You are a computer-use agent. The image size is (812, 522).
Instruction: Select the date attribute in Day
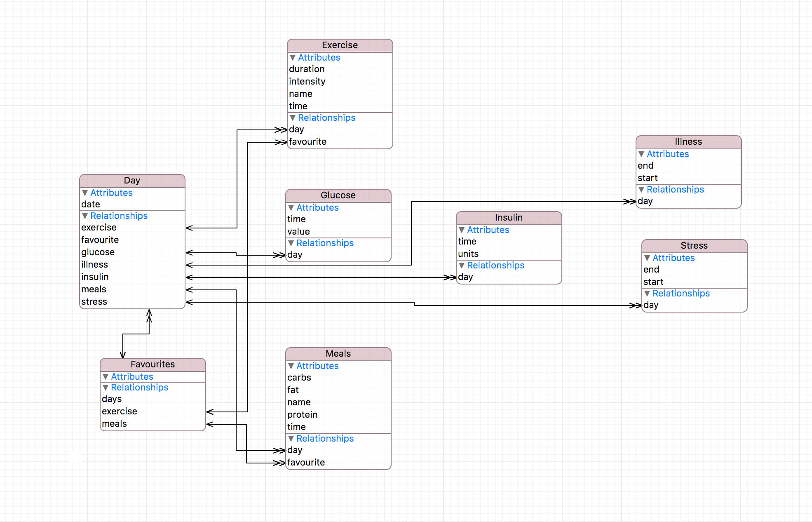[x=91, y=204]
